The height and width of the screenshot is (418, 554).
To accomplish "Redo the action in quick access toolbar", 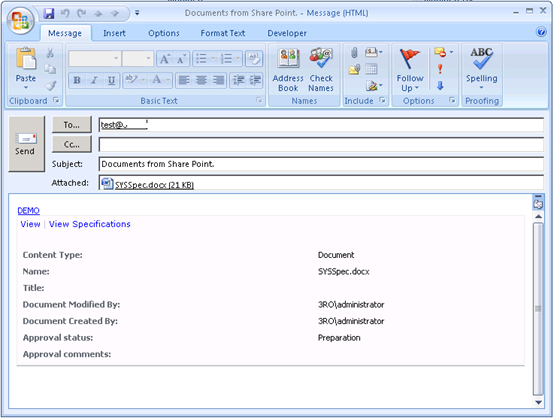I will click(x=82, y=13).
